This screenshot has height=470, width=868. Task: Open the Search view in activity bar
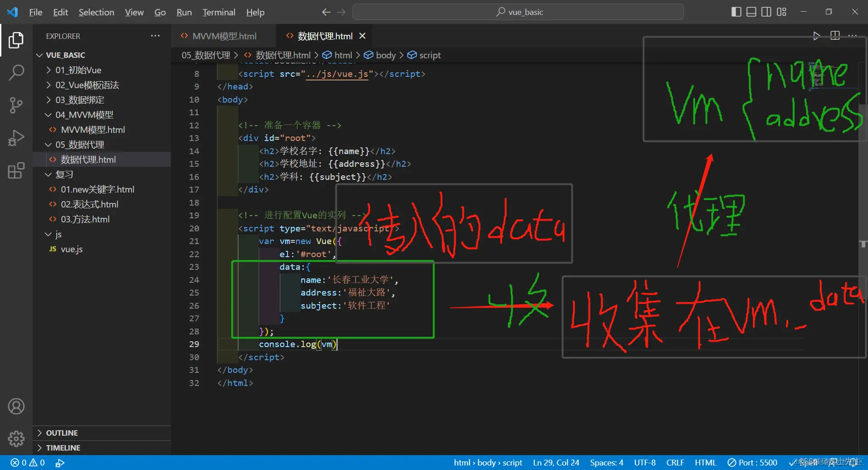[x=16, y=72]
